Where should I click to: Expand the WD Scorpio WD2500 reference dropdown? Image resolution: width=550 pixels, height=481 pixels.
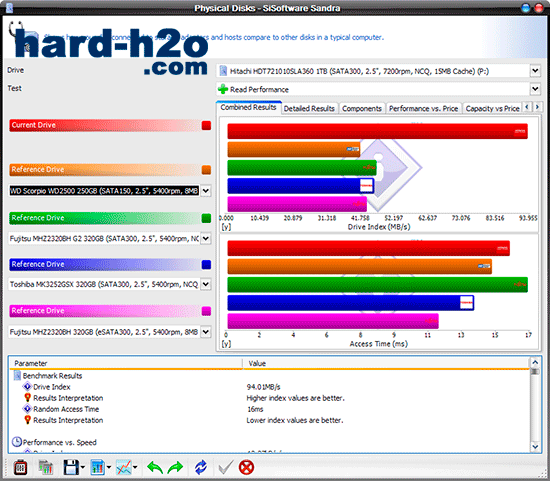206,191
